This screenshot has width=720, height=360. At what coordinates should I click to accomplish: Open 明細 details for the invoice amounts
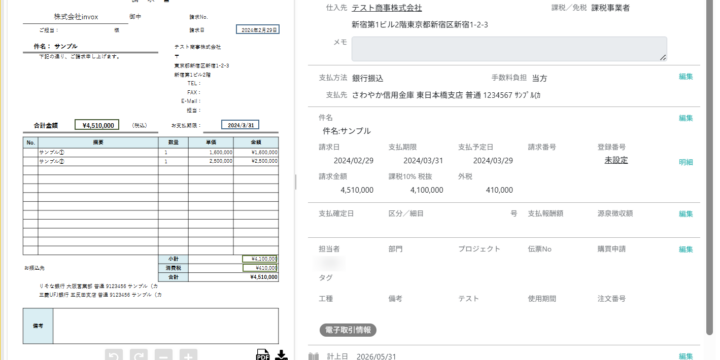coord(686,162)
